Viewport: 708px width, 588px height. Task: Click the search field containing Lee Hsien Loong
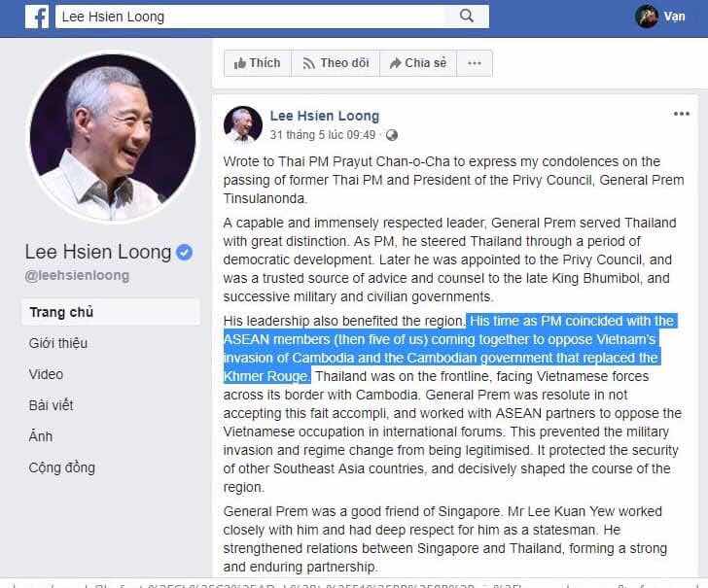(252, 17)
